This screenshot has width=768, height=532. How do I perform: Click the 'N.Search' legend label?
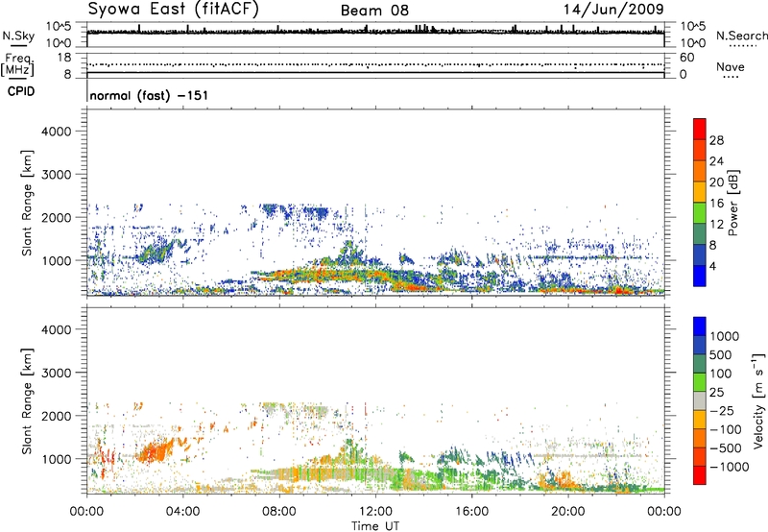(741, 36)
